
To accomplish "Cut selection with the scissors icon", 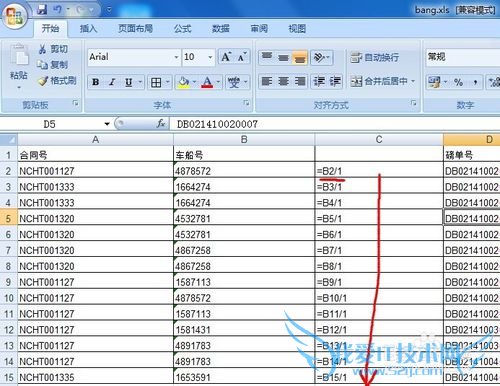I will pyautogui.click(x=42, y=49).
